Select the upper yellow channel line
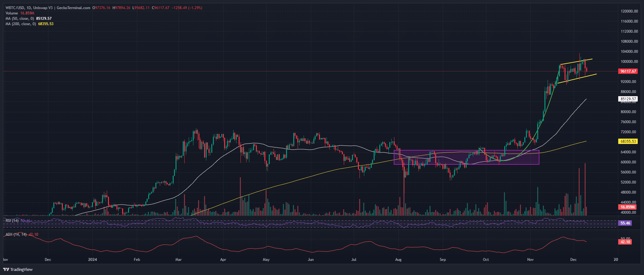The width and height of the screenshot is (644, 275). [x=576, y=62]
